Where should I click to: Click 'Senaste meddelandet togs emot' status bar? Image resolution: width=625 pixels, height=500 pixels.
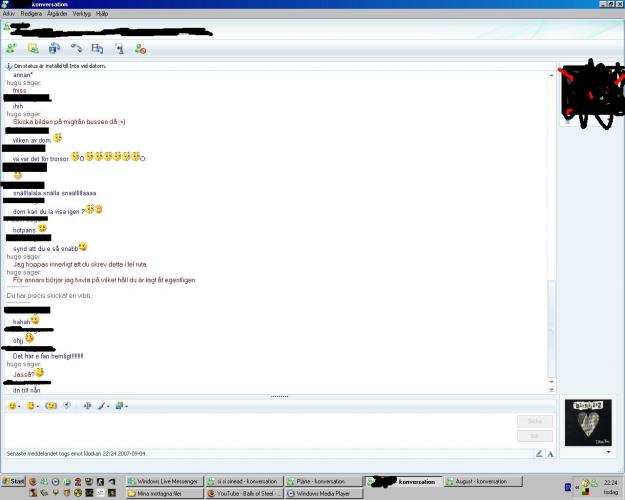pyautogui.click(x=76, y=453)
